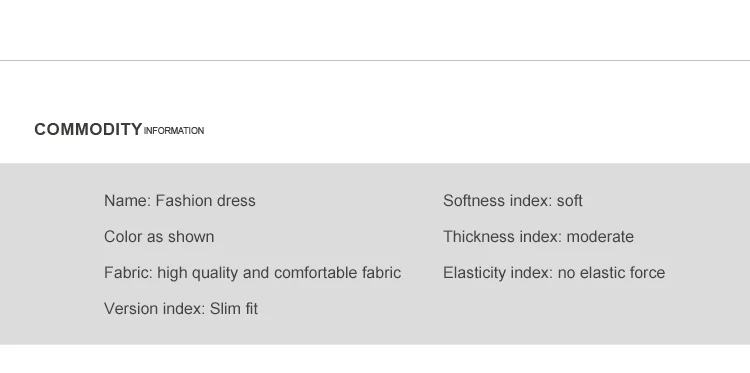Select the 'Elasticity index: no elastic force' line

pyautogui.click(x=554, y=273)
